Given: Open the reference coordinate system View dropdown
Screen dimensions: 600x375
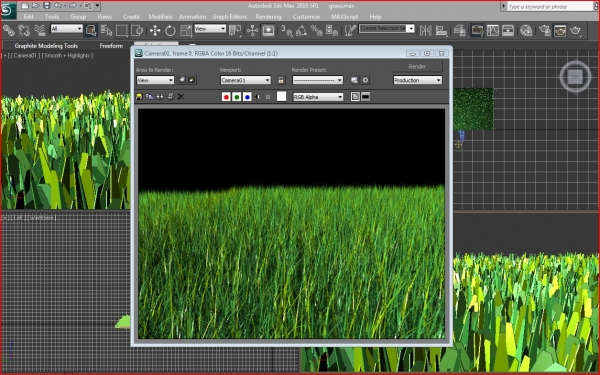Looking at the screenshot, I should (x=210, y=29).
